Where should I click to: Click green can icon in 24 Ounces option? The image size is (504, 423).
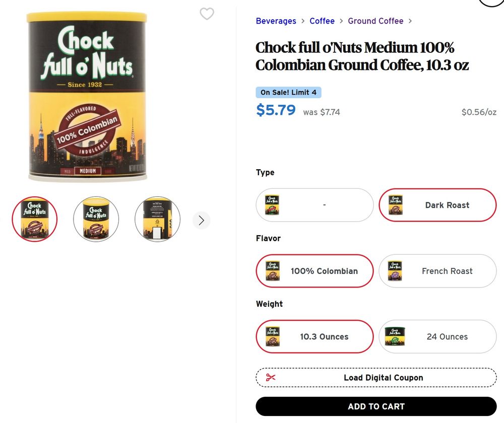[395, 336]
